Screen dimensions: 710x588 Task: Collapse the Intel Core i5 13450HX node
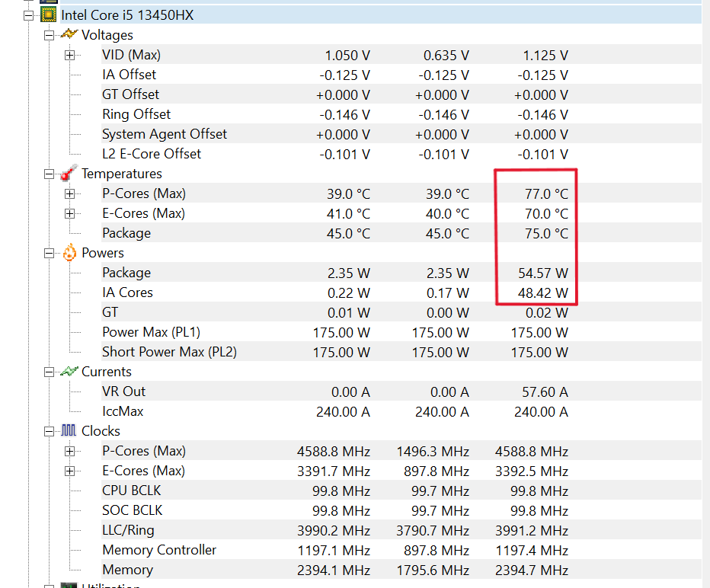(x=28, y=15)
